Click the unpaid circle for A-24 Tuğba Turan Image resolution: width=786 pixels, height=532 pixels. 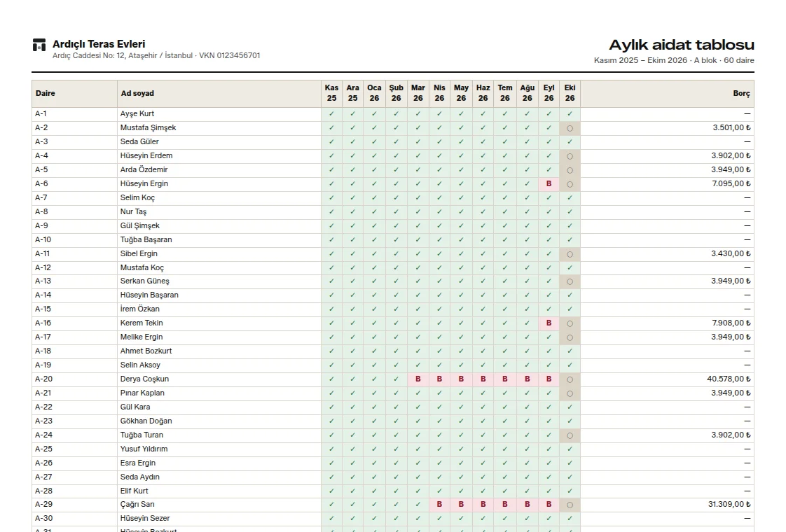coord(570,436)
